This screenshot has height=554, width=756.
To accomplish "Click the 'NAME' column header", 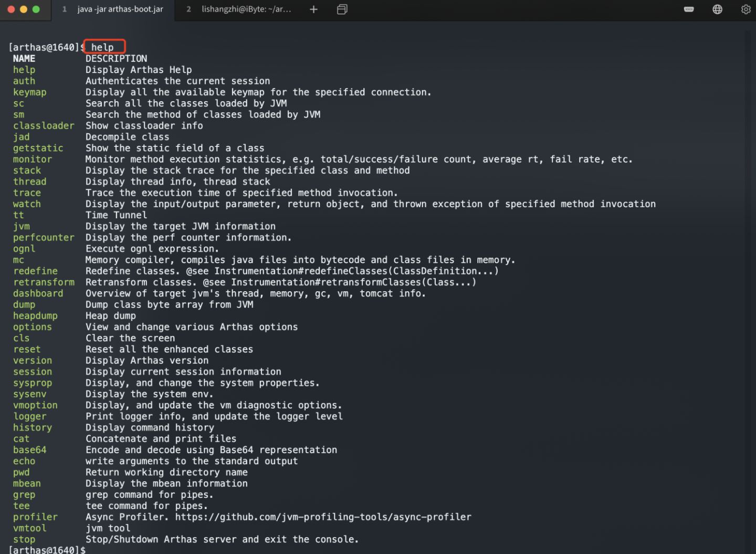I will coord(24,58).
